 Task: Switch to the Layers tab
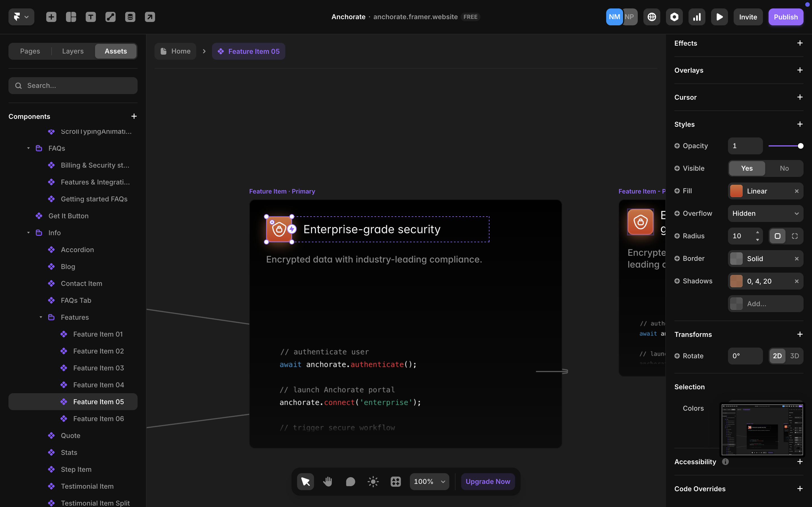tap(73, 51)
